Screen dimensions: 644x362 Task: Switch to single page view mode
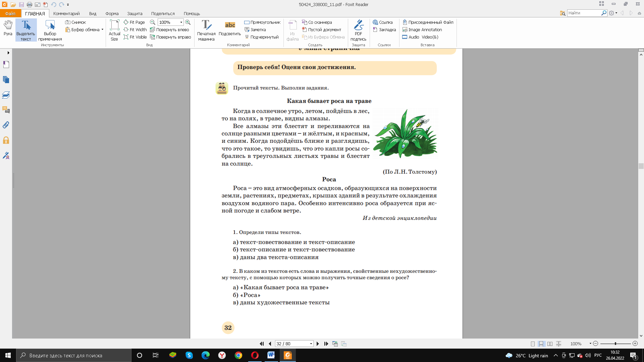click(533, 344)
